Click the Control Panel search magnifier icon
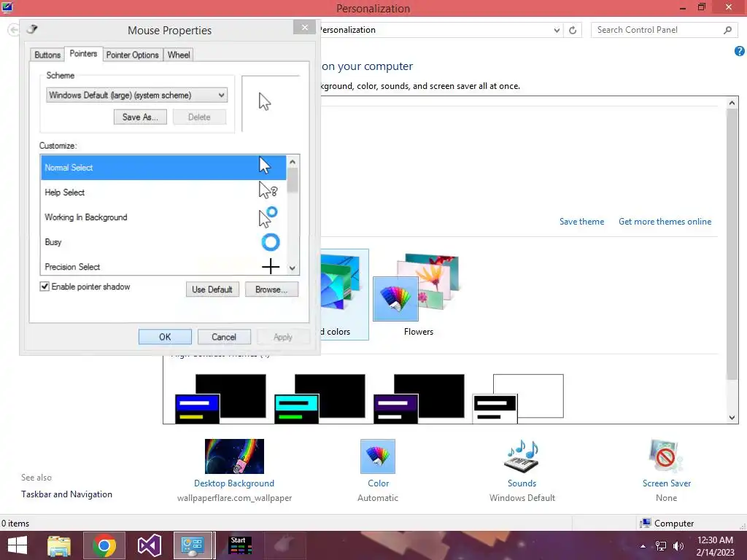 [727, 30]
